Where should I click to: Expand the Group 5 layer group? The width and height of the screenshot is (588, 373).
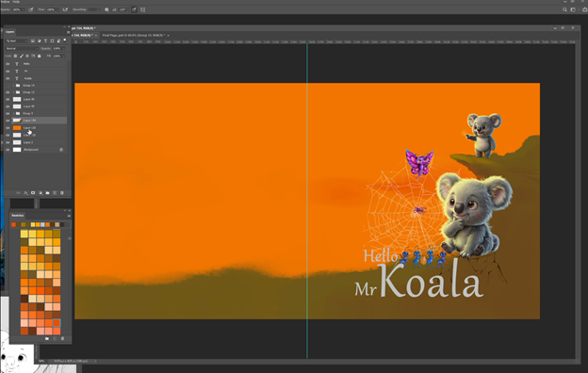coord(13,113)
